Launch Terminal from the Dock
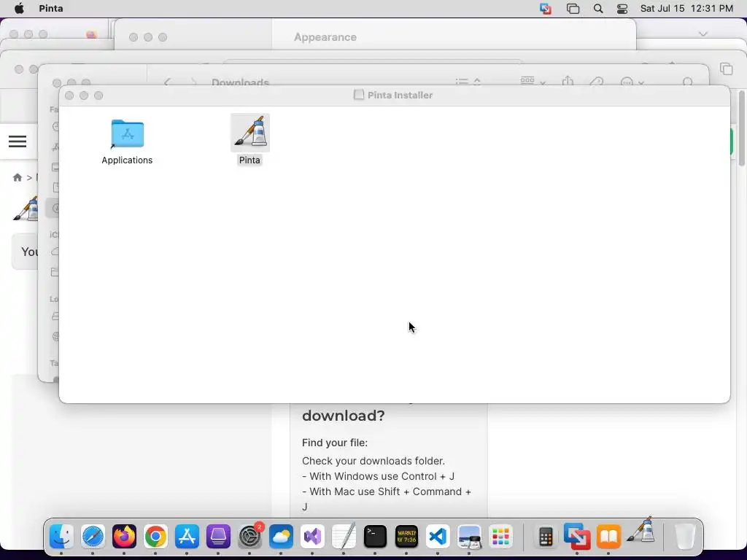This screenshot has height=560, width=747. 375,537
